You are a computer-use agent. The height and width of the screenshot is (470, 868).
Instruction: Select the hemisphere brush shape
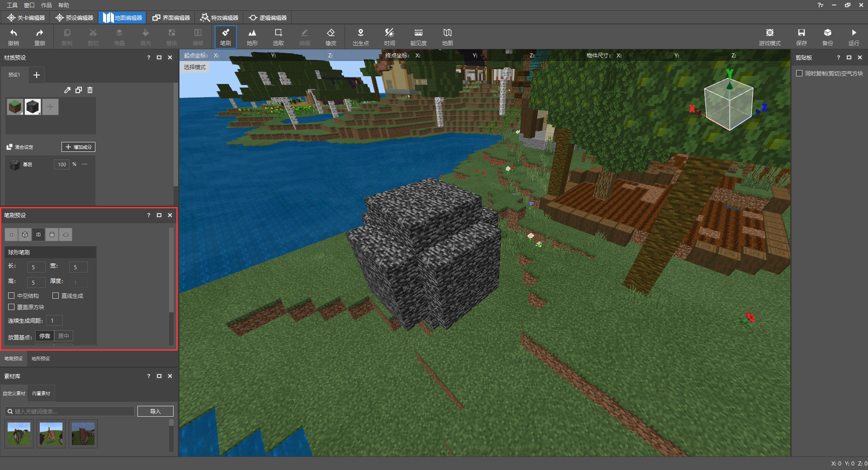66,235
